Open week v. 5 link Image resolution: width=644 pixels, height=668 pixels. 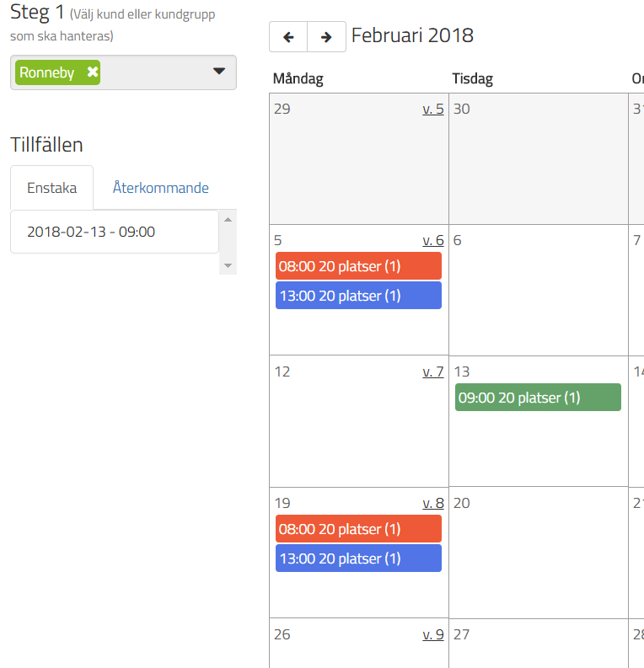click(x=432, y=109)
